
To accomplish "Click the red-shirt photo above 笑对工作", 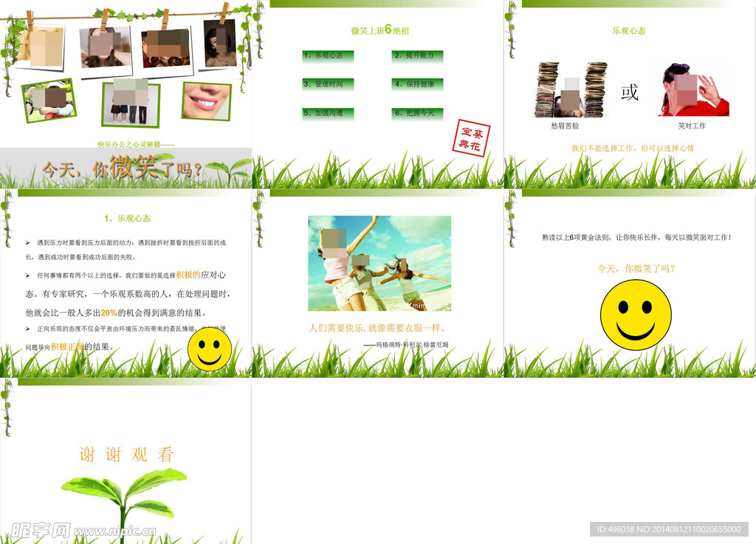I will (x=693, y=90).
